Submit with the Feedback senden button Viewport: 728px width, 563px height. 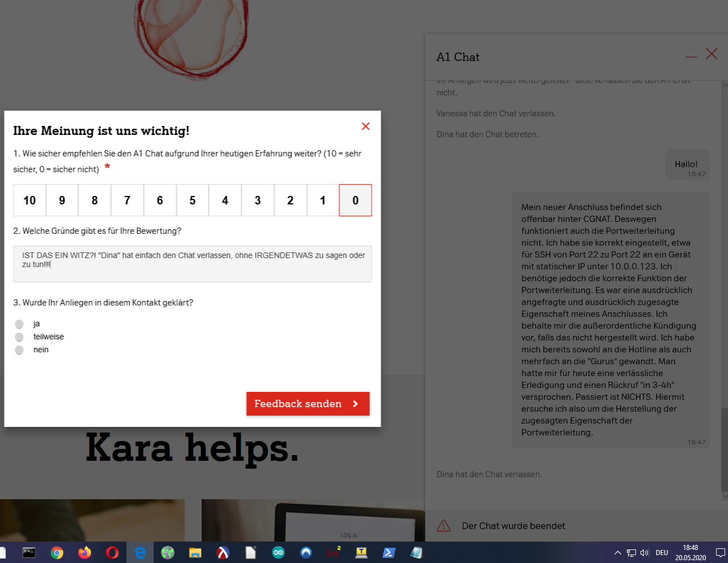tap(308, 404)
